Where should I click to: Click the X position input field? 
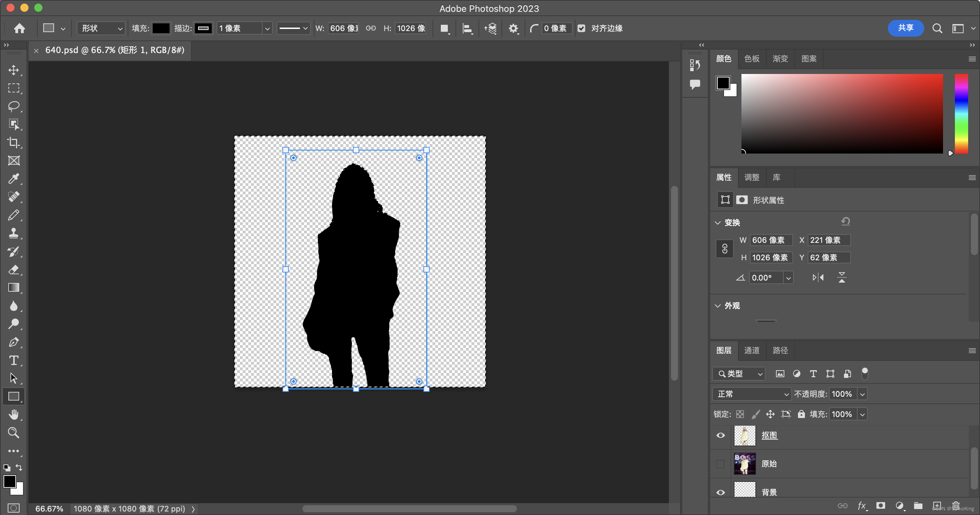[x=829, y=240]
